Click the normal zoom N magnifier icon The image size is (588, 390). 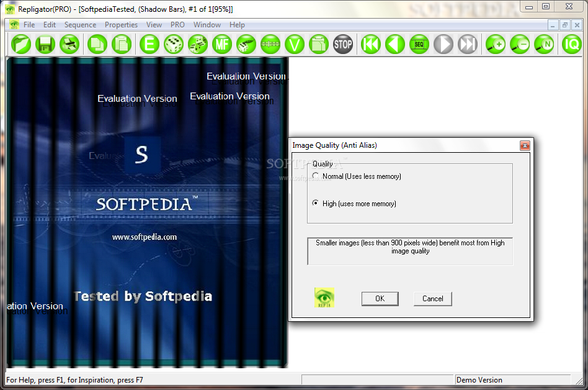pyautogui.click(x=544, y=44)
